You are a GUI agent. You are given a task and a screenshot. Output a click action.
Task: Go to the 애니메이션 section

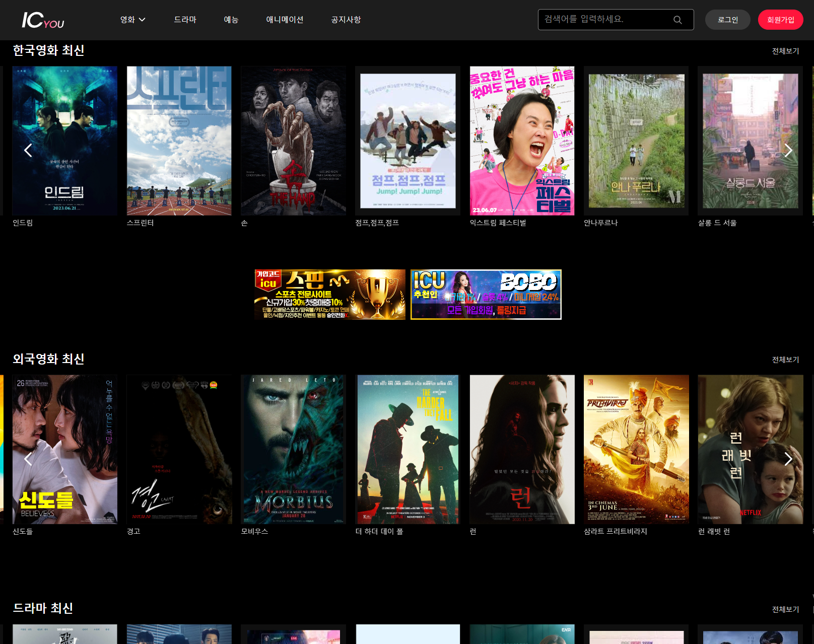click(285, 20)
